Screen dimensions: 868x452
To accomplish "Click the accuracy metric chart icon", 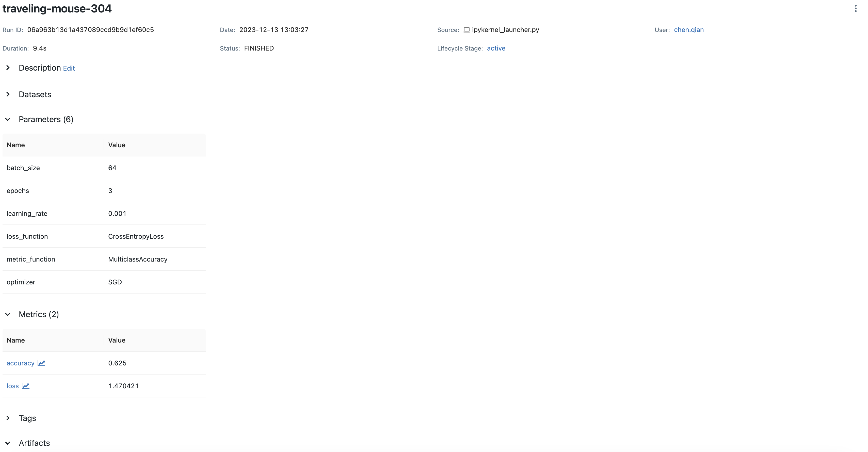I will [41, 363].
